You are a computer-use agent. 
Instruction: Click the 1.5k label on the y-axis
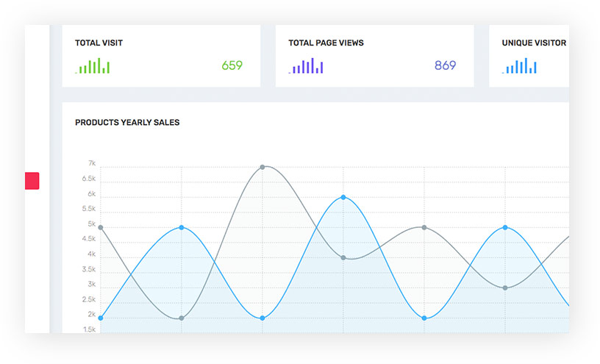coord(89,329)
